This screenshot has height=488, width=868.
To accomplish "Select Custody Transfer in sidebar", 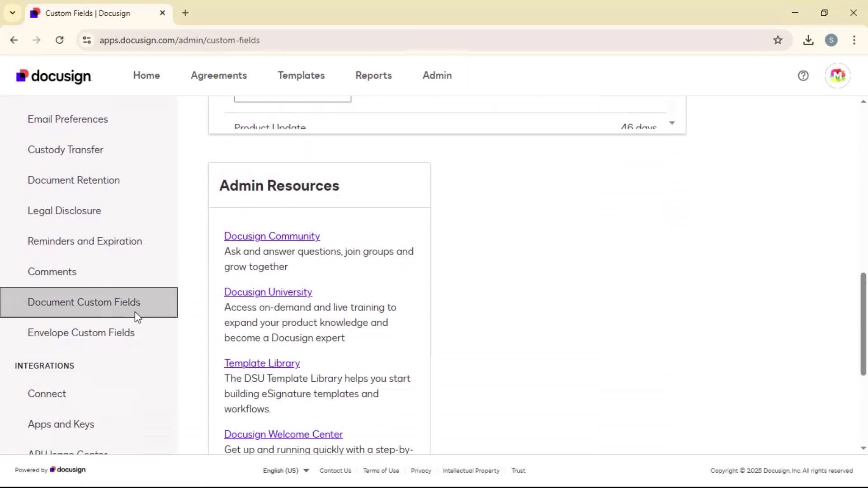I will point(89,150).
